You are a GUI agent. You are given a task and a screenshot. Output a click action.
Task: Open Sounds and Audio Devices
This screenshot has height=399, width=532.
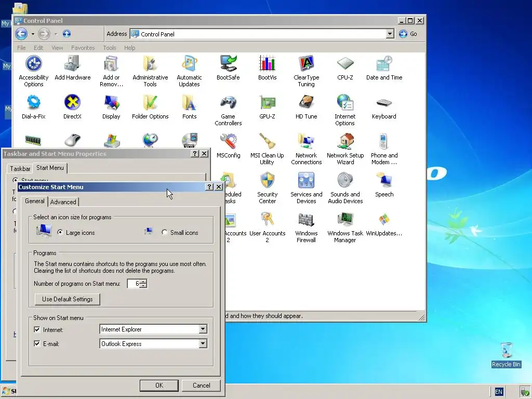(x=345, y=188)
